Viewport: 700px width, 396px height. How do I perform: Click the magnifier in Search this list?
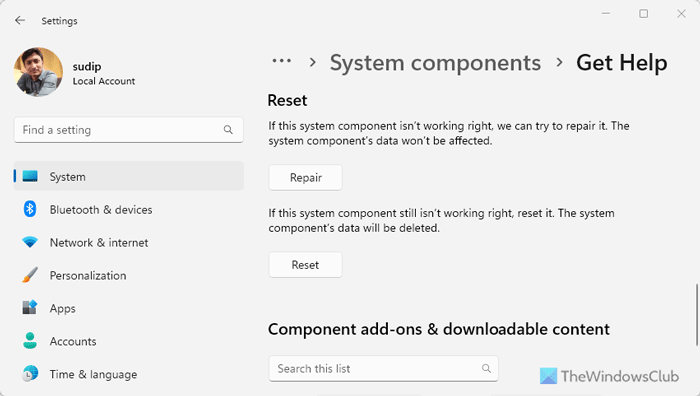(x=486, y=368)
